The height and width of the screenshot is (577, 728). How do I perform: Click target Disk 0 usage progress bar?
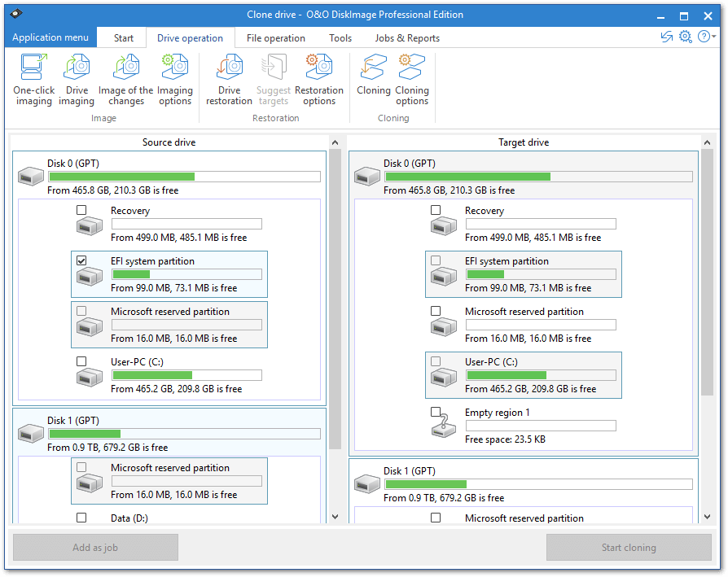tap(538, 177)
